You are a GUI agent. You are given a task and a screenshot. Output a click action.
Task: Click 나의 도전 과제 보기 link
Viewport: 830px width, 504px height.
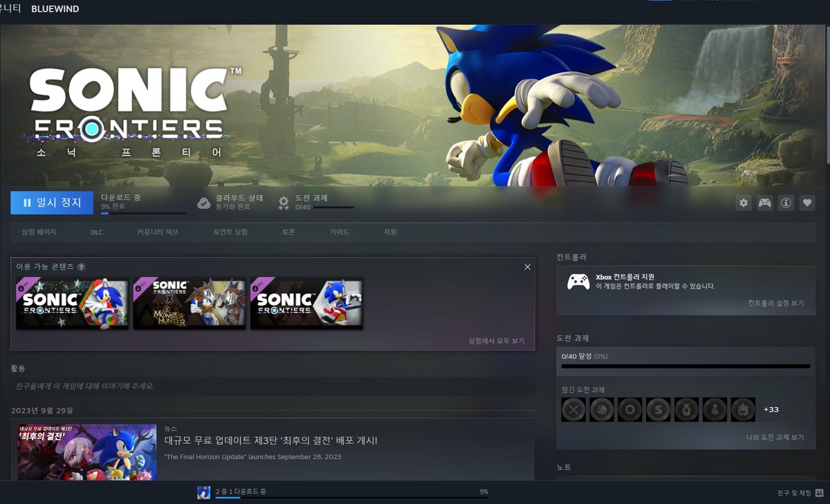pos(775,438)
